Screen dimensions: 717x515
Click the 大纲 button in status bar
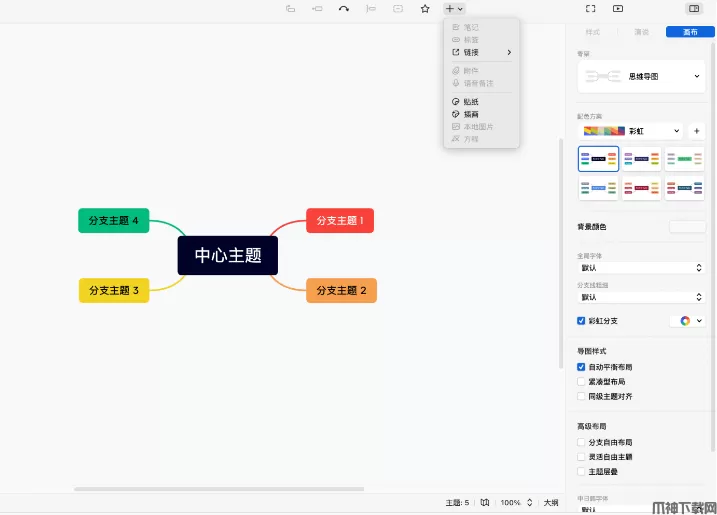point(551,502)
